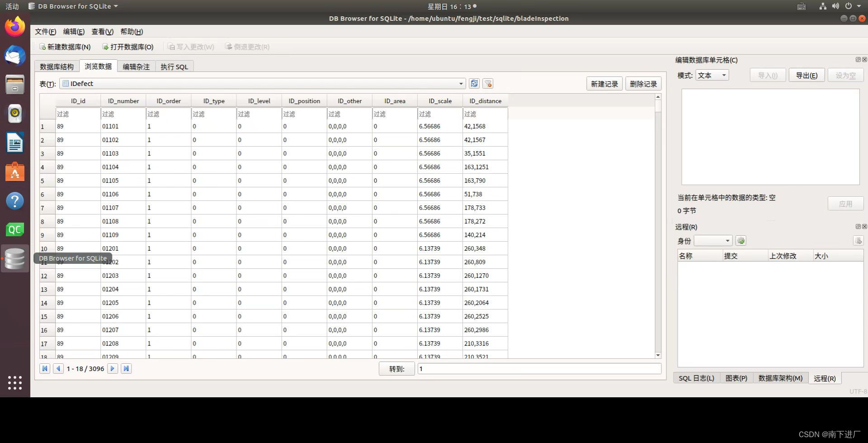Screen dimensions: 868x443
Task: Click 打开数据库(O) toolbar button
Action: 128,47
